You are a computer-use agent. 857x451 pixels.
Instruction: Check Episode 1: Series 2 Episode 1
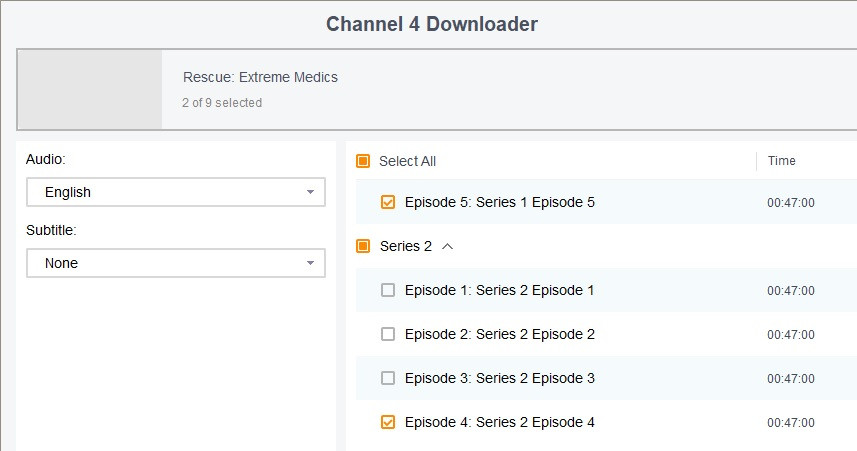(x=388, y=290)
